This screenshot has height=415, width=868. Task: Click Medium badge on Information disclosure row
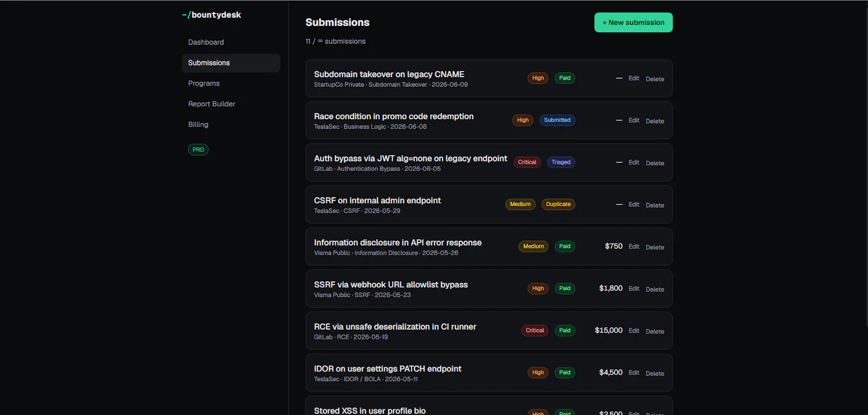(533, 246)
